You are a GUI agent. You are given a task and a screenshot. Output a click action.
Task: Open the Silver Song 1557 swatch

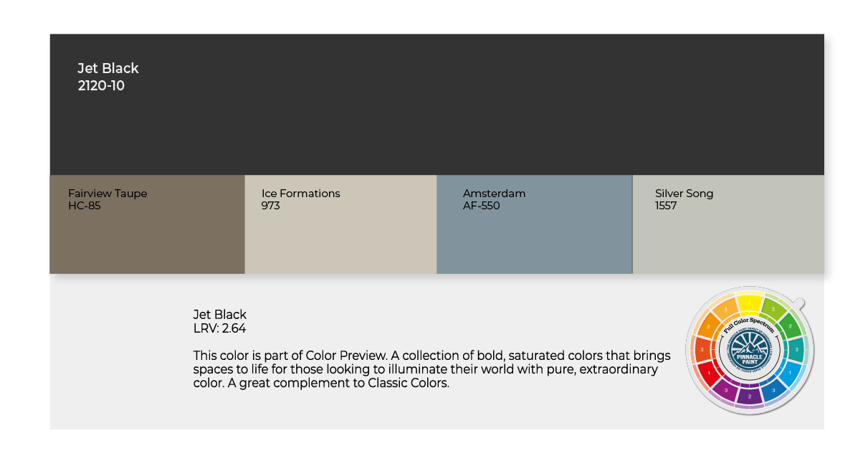[x=728, y=237]
